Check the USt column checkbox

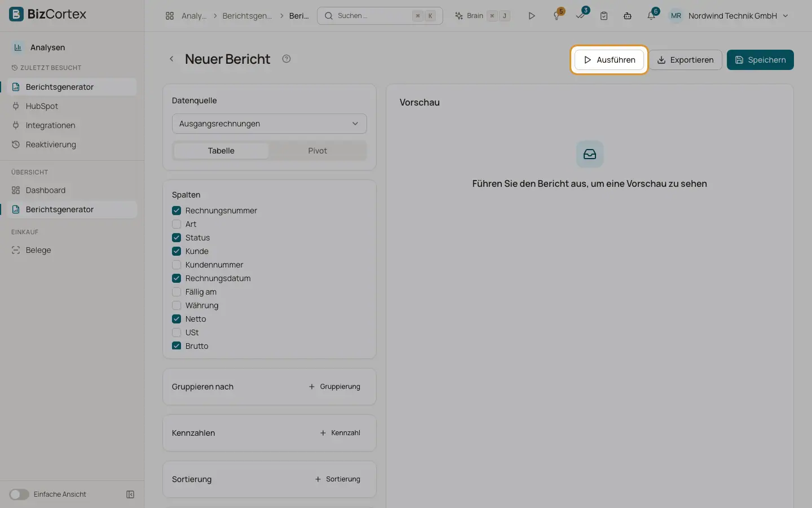click(176, 332)
